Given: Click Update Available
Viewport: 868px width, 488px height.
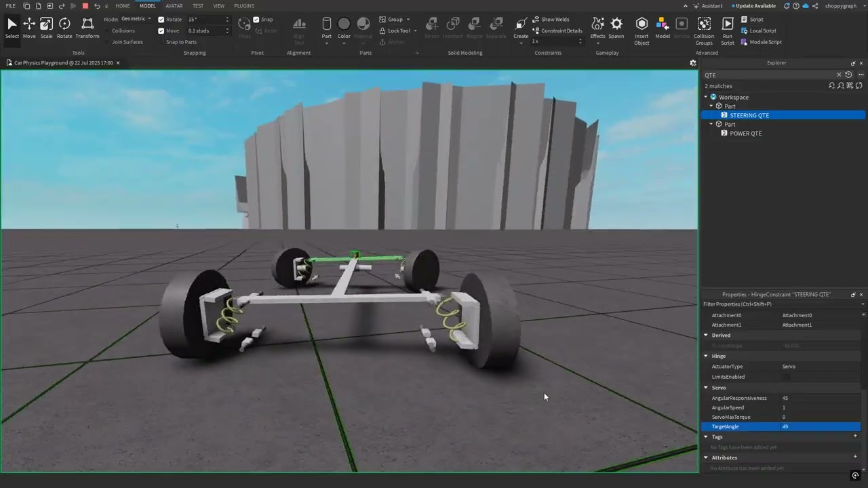Looking at the screenshot, I should (x=754, y=6).
